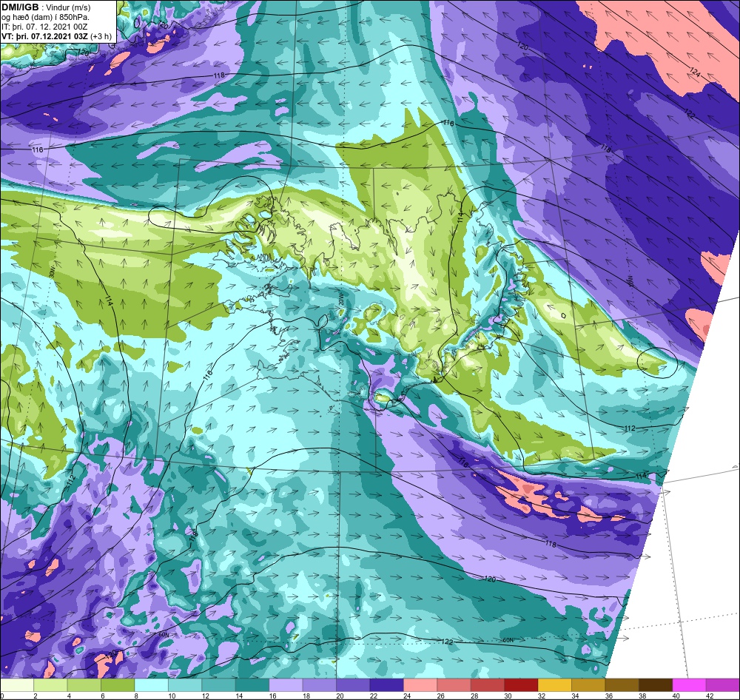The height and width of the screenshot is (700, 740).
Task: Click the '30W' longitude label
Action: [x=52, y=272]
